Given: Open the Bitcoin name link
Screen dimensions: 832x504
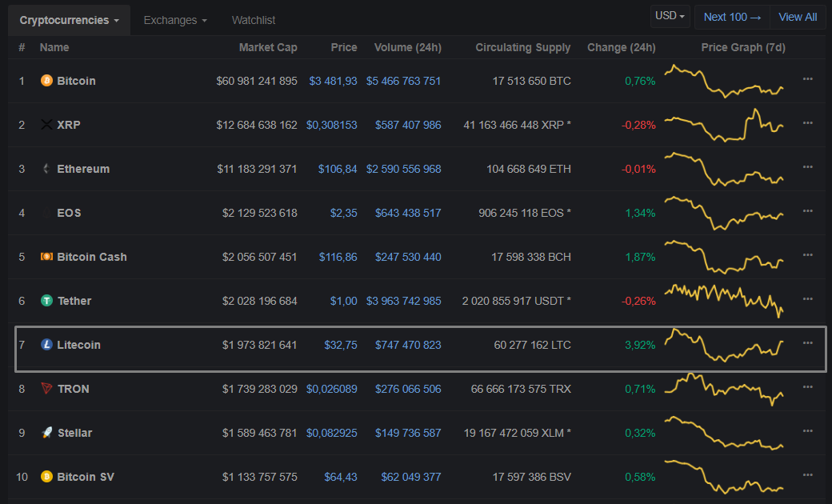Looking at the screenshot, I should [77, 81].
